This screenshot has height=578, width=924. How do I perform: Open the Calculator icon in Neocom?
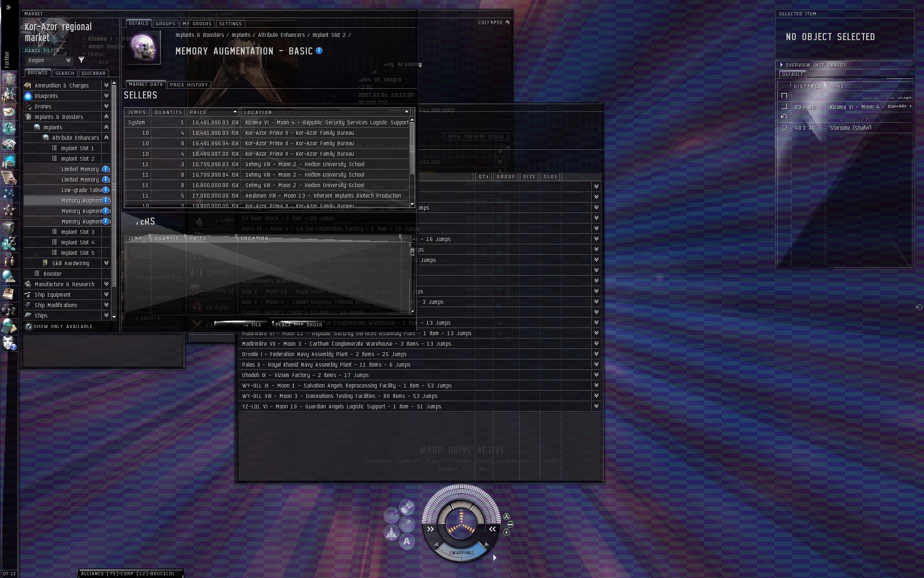[9, 326]
